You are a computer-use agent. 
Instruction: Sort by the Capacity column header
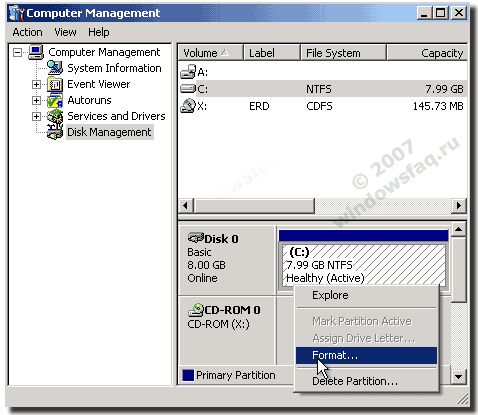click(427, 53)
